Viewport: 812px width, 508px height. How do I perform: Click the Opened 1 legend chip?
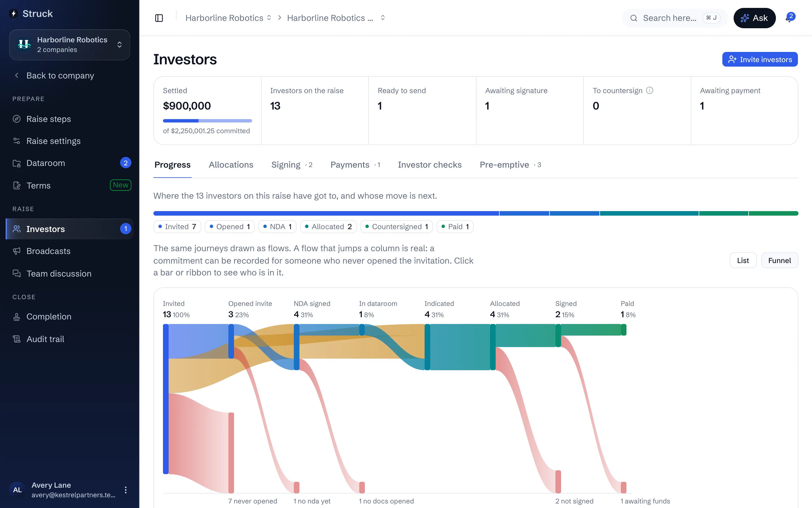230,227
